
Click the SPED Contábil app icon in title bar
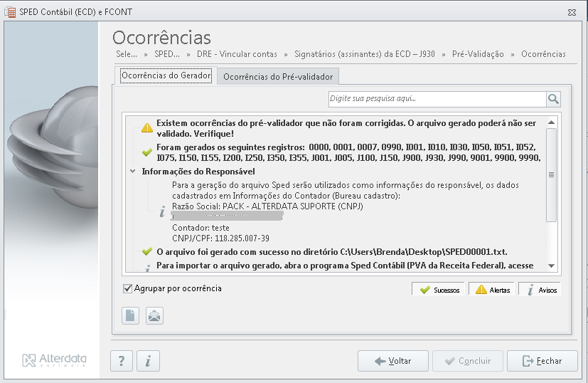(10, 12)
